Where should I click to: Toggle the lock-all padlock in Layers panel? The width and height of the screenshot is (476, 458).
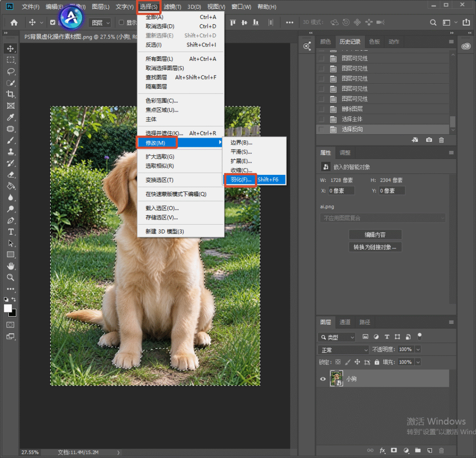tap(377, 362)
